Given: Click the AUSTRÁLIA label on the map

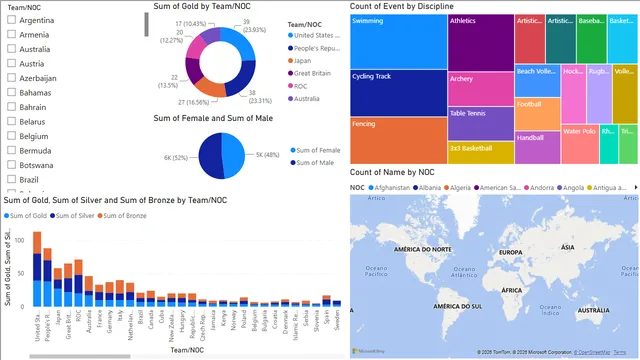Looking at the screenshot, I should pyautogui.click(x=593, y=310).
